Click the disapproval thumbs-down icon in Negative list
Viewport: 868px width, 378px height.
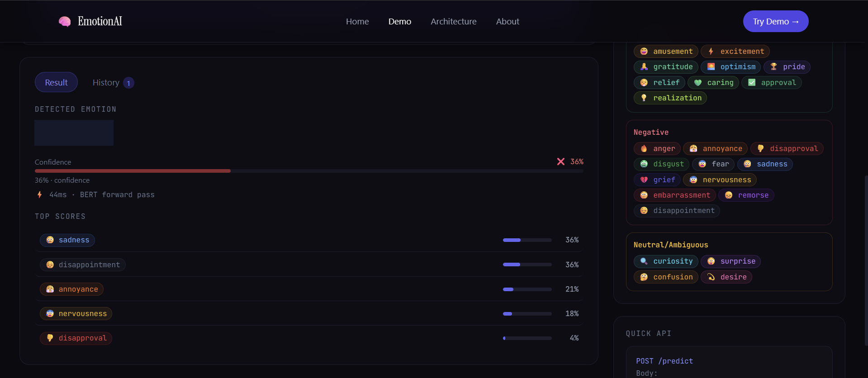[x=761, y=149]
